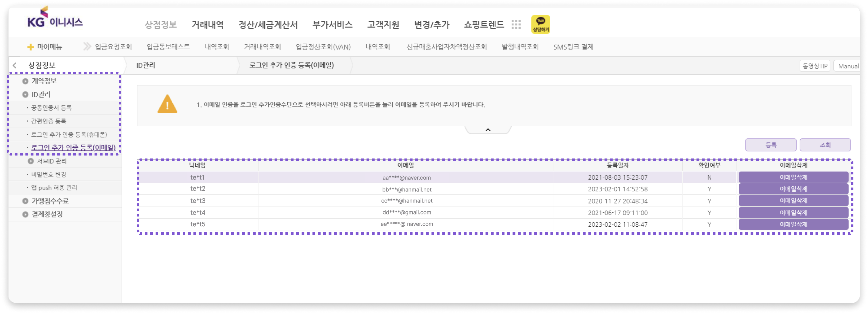Click the double chevron next to 마이메뉴

pos(87,47)
